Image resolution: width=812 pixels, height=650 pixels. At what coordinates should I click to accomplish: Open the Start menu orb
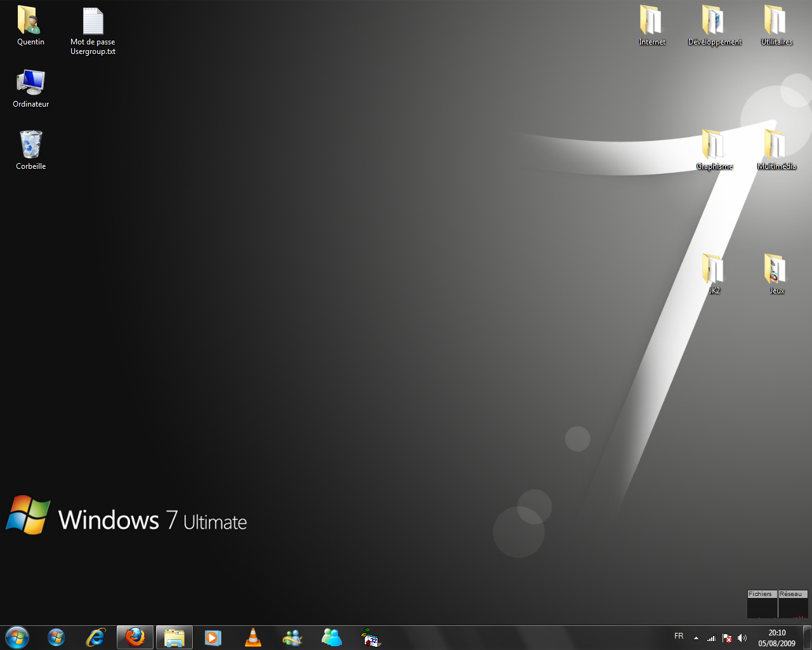(17, 637)
